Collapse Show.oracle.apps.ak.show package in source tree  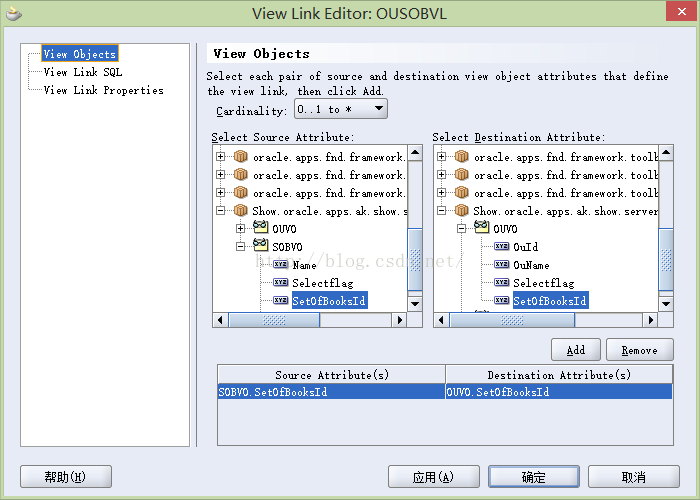[220, 210]
